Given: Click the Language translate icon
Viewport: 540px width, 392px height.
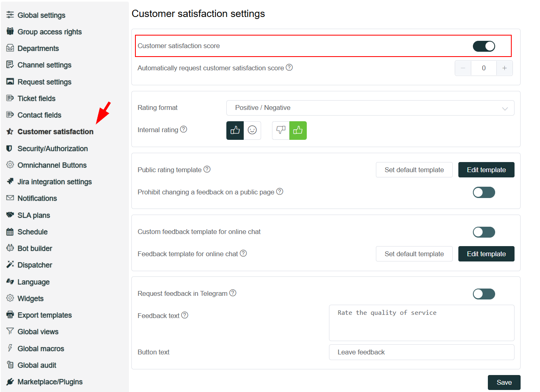Looking at the screenshot, I should click(x=10, y=282).
